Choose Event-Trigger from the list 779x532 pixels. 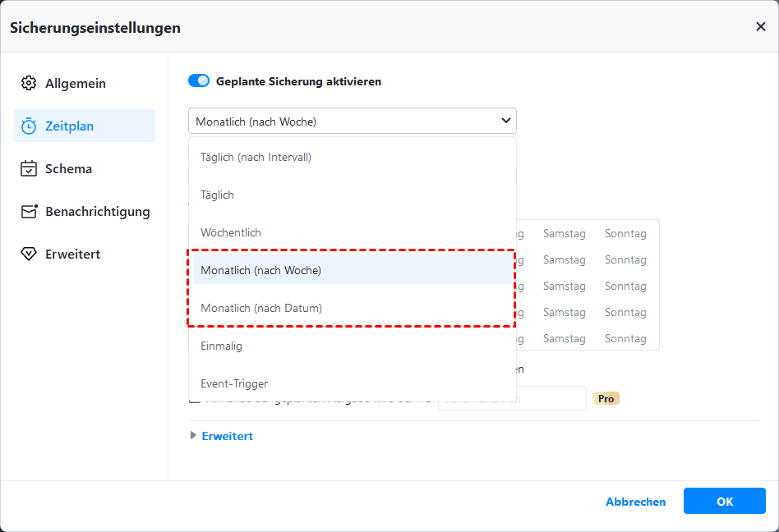(234, 383)
